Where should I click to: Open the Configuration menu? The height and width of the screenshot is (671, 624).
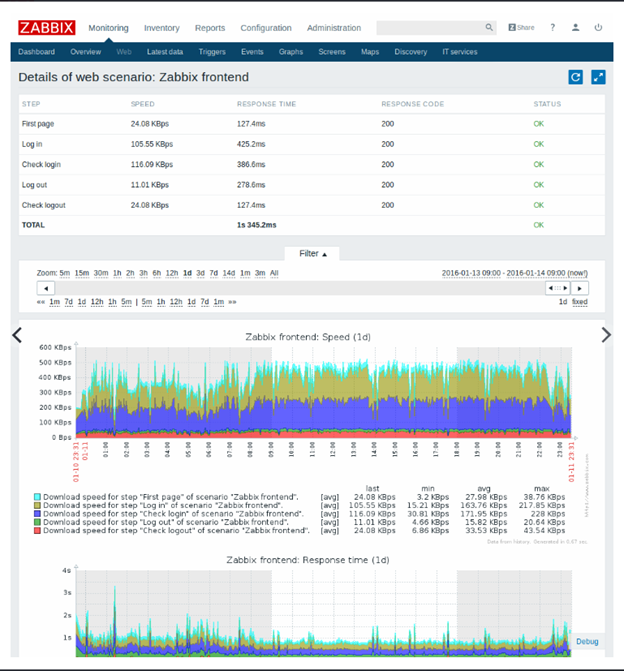266,28
